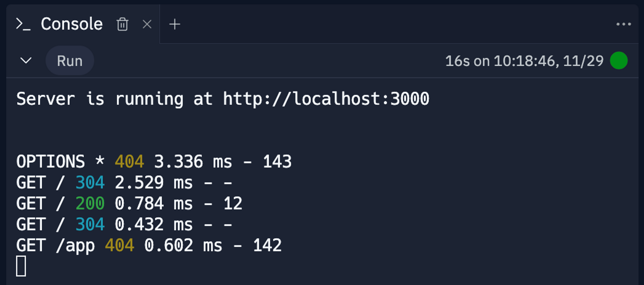Click the trash icon to clear console
This screenshot has width=644, height=285.
coord(122,24)
